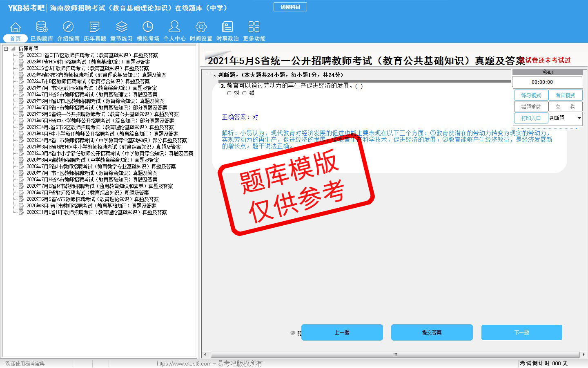Viewport: 588px width, 368px height.
Task: Open 2020年7月T市H区教师招聘考试 paper
Action: pos(92,173)
